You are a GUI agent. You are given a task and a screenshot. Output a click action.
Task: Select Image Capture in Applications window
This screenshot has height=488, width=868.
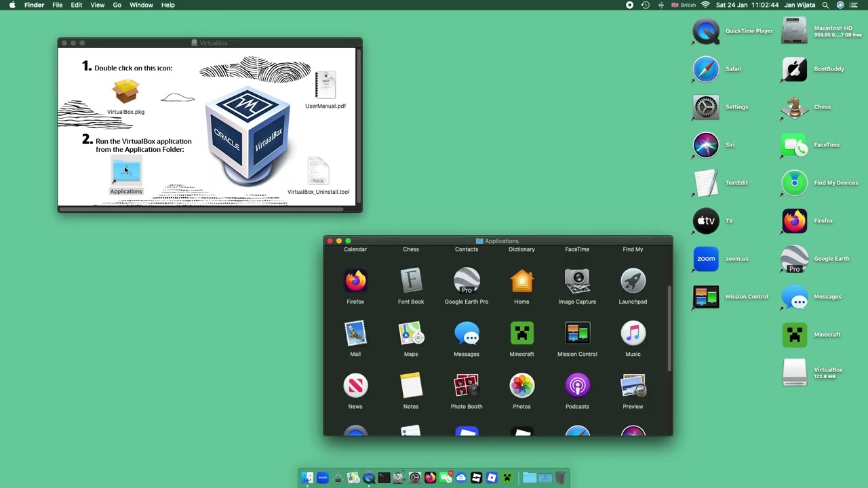[577, 281]
